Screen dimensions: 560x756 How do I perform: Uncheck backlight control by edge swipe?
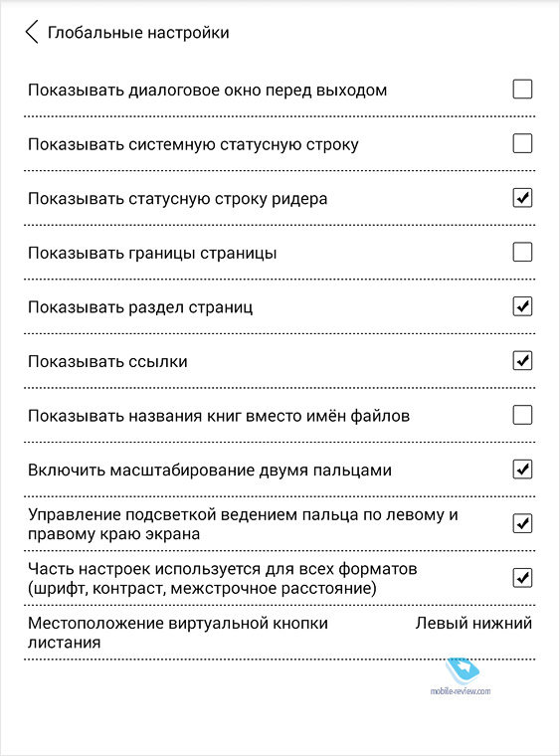522,523
